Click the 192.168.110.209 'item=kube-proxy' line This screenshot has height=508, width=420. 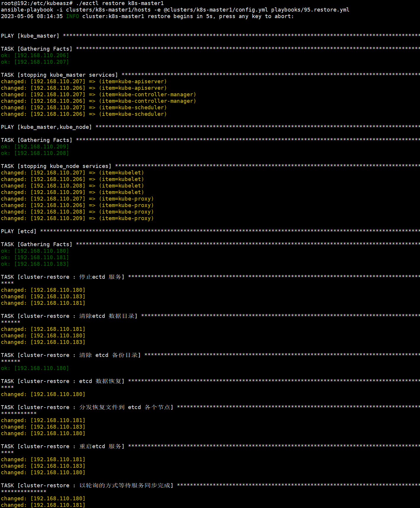(x=77, y=218)
